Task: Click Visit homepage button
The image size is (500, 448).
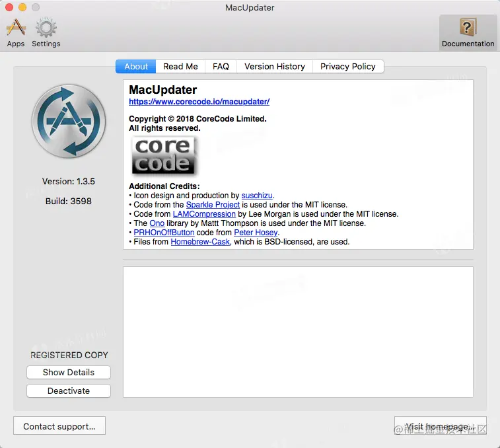Action: (441, 426)
